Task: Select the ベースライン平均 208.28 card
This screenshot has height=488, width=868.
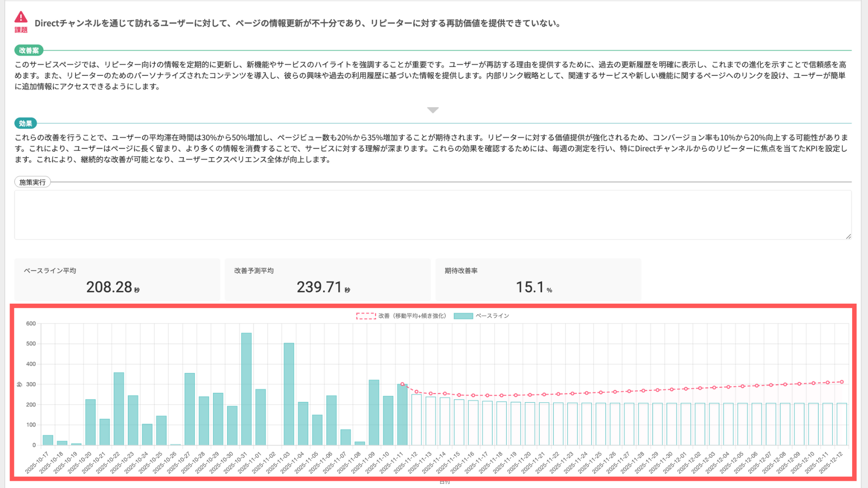Action: (117, 280)
